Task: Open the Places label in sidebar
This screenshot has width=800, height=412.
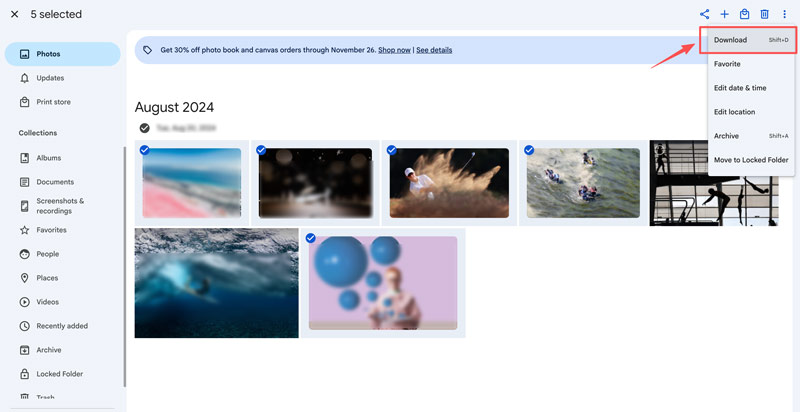Action: (47, 278)
